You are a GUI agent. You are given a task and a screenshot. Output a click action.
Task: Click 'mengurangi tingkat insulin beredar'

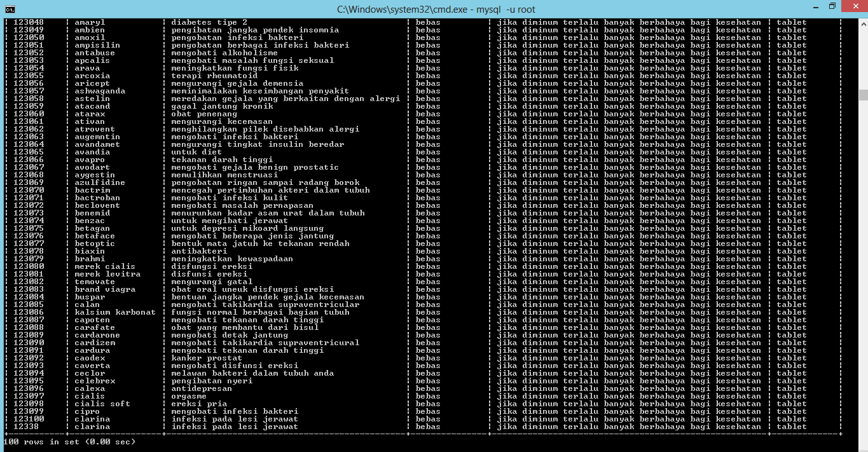tap(258, 144)
